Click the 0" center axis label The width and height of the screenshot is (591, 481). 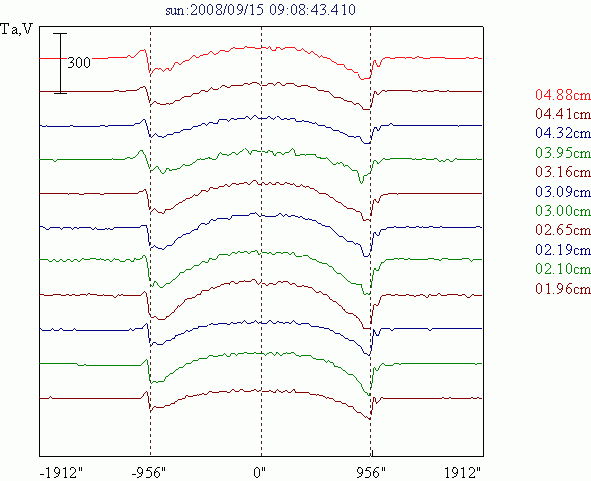[259, 472]
